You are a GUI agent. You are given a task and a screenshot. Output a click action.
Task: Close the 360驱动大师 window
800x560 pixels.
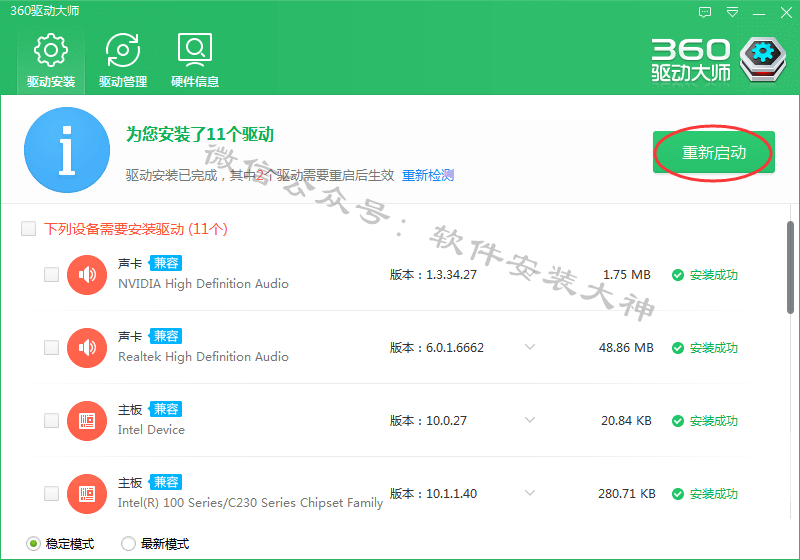pos(786,12)
